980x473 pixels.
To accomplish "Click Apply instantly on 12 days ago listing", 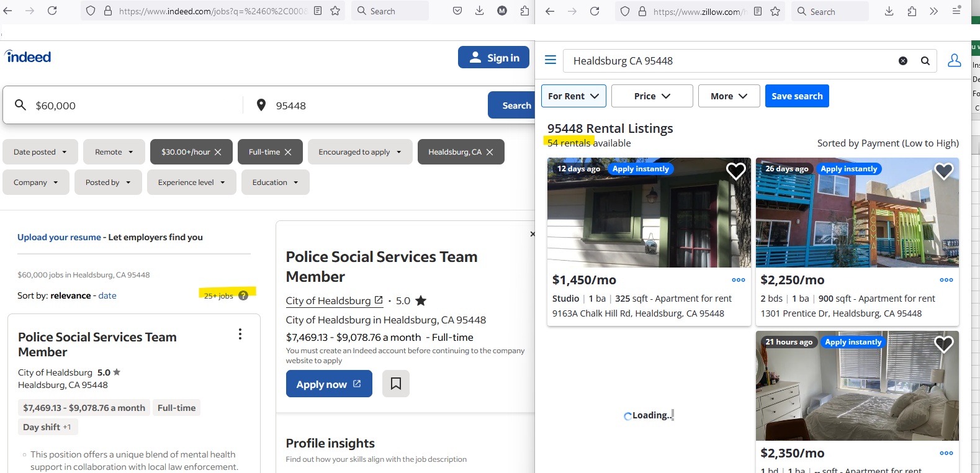I will (641, 169).
